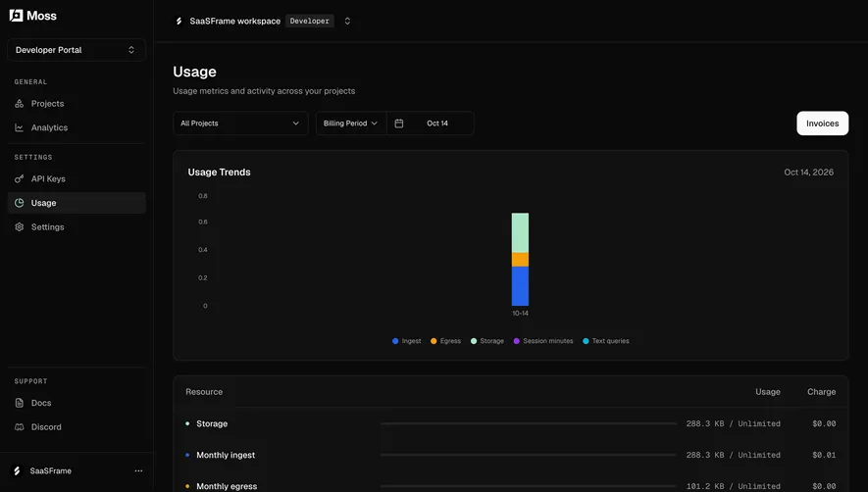Expand the Developer Portal selector
Viewport: 868px width, 492px height.
tap(77, 50)
